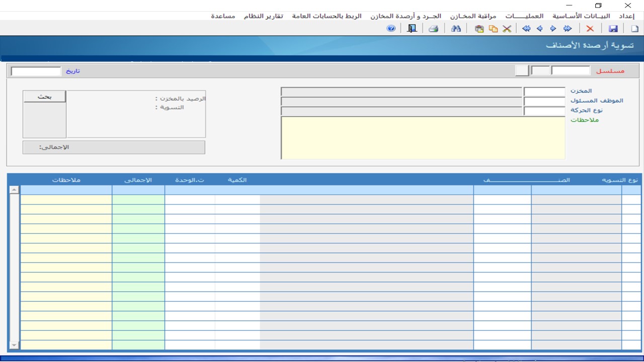The width and height of the screenshot is (644, 362).
Task: Click the بحث button
Action: (x=44, y=97)
